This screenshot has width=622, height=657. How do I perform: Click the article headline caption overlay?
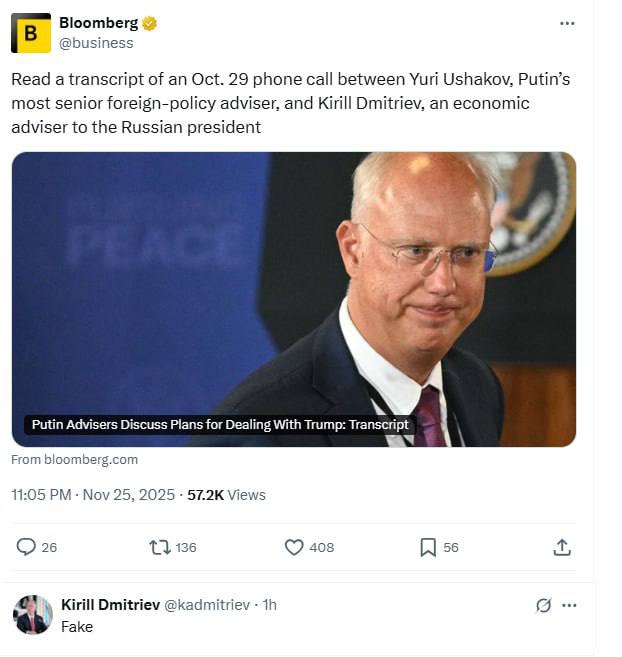tap(221, 425)
